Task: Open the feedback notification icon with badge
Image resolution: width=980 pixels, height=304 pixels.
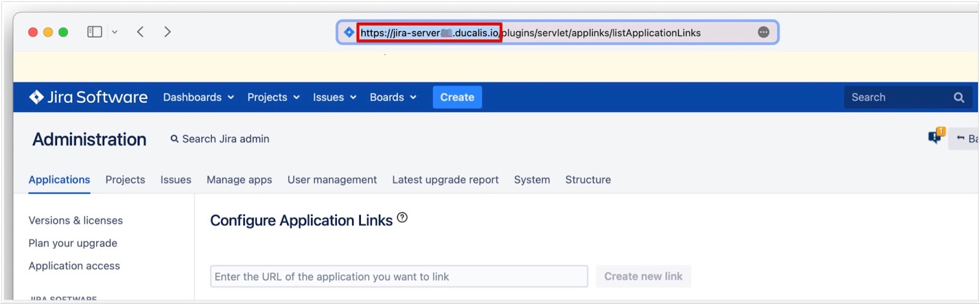Action: (937, 136)
